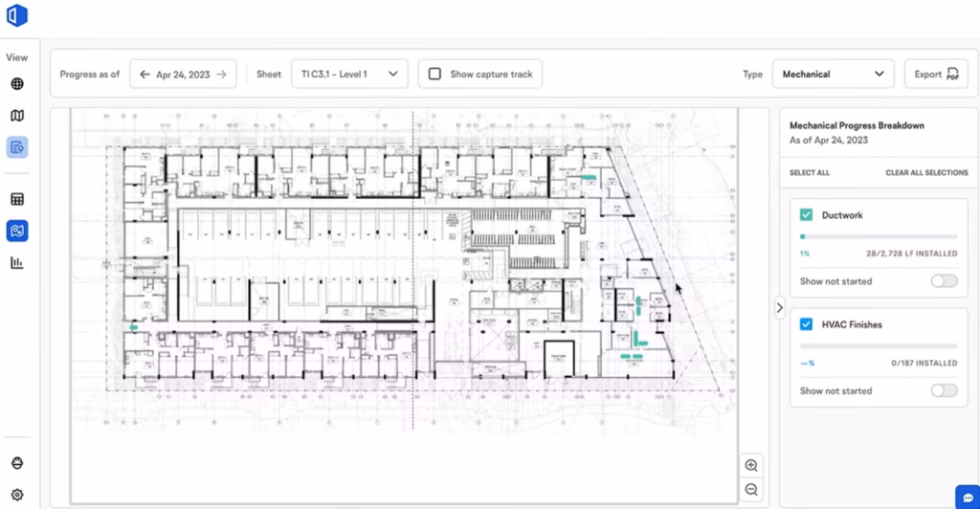Uncheck the Ductwork checkbox

pos(806,215)
